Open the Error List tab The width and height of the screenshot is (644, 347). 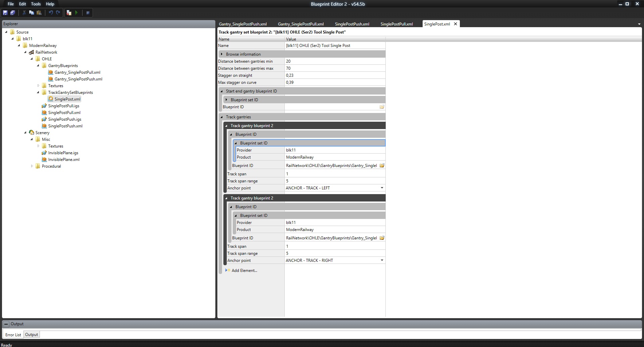[x=13, y=335]
